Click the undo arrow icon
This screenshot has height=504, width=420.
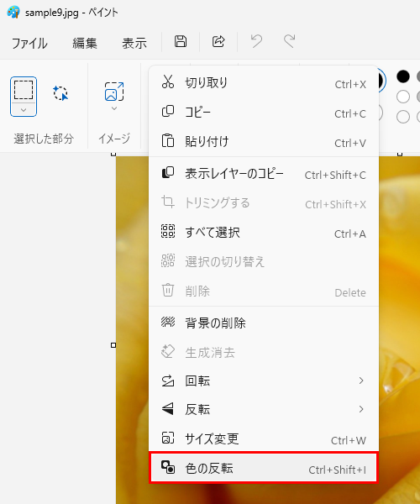[x=256, y=41]
